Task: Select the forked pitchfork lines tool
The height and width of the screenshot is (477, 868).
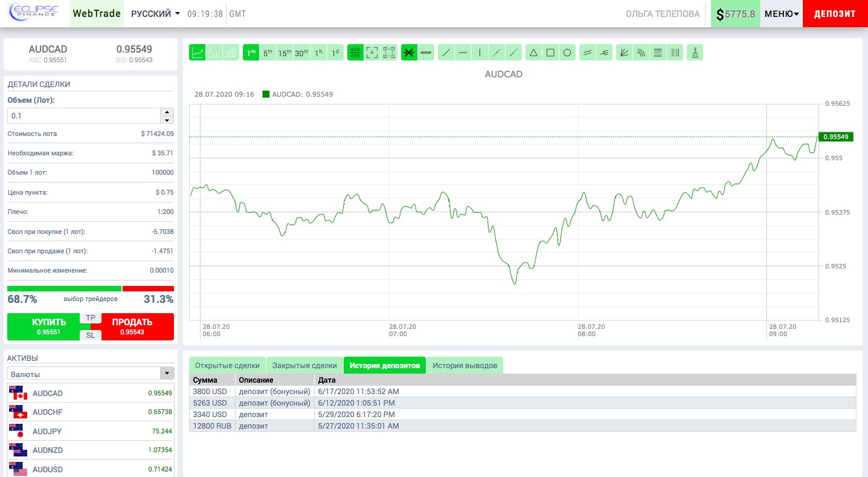Action: point(604,53)
